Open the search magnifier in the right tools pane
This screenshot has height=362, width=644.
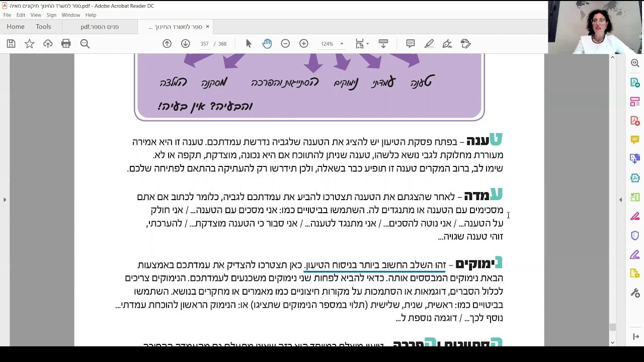(x=635, y=63)
